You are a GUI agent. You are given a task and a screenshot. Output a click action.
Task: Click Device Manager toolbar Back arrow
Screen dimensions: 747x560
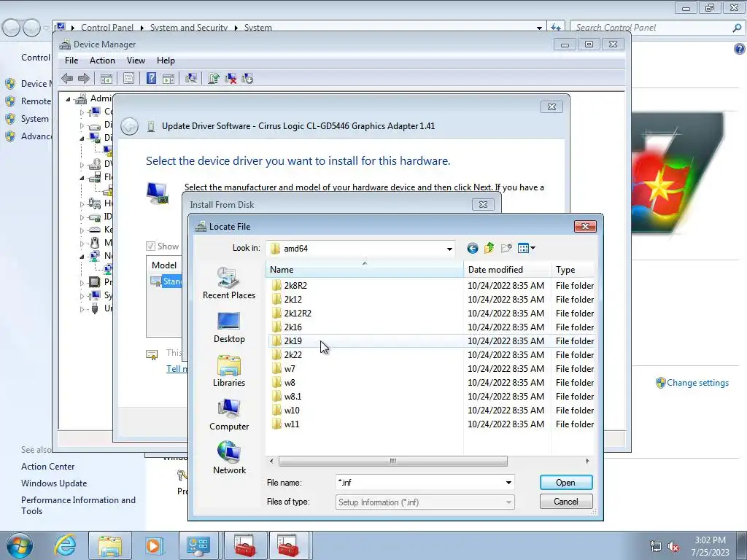pos(67,79)
